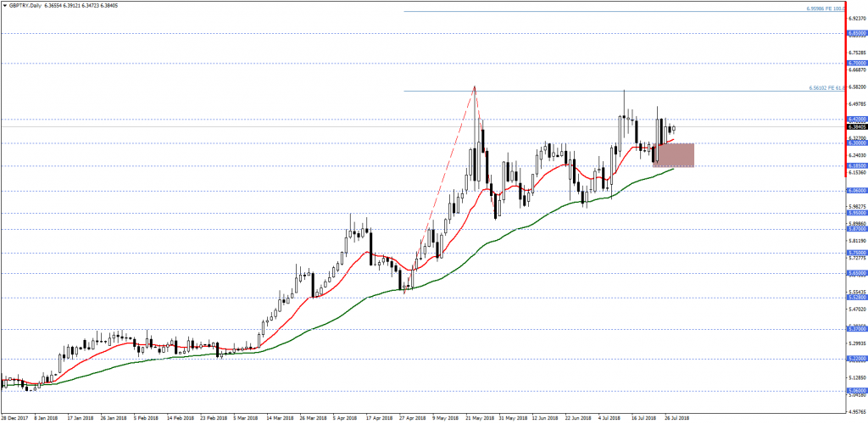868x424 pixels.
Task: Click the 12 Jun 2018 date label
Action: 546,418
